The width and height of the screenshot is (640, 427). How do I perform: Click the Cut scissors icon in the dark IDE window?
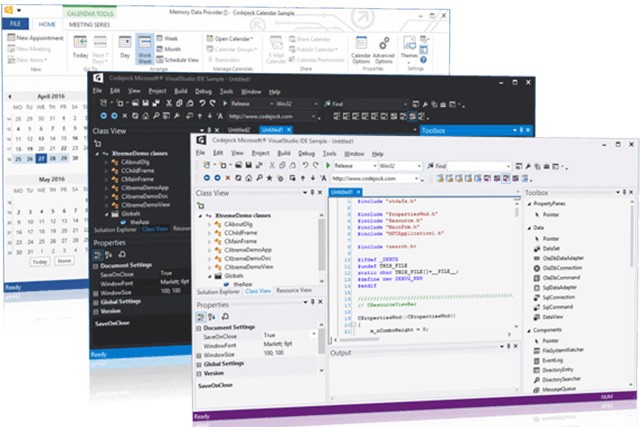(169, 104)
